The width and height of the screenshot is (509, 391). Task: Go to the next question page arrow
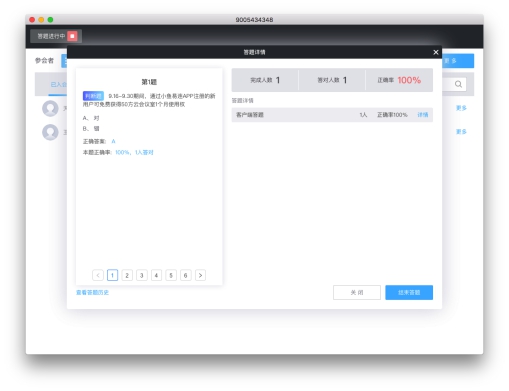tap(200, 275)
